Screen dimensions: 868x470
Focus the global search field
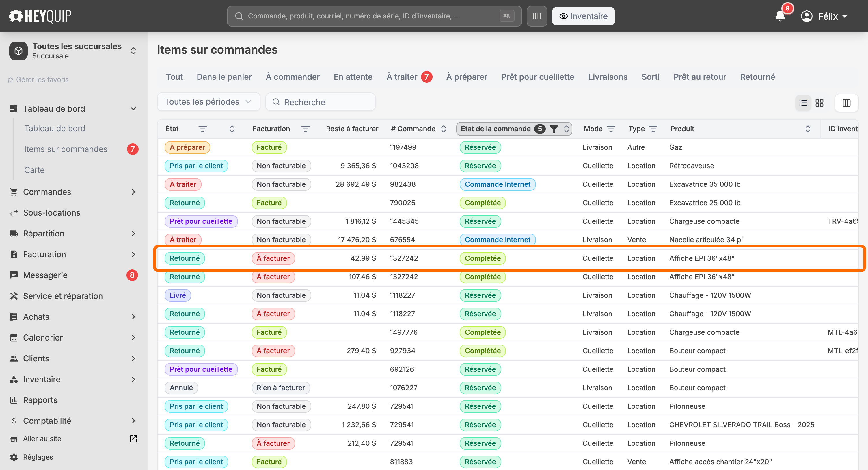[374, 16]
